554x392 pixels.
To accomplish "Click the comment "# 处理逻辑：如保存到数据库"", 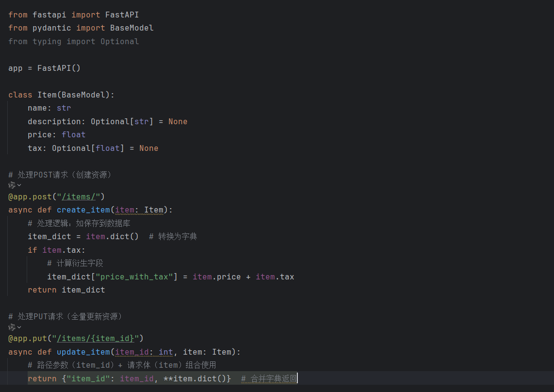I will [79, 223].
